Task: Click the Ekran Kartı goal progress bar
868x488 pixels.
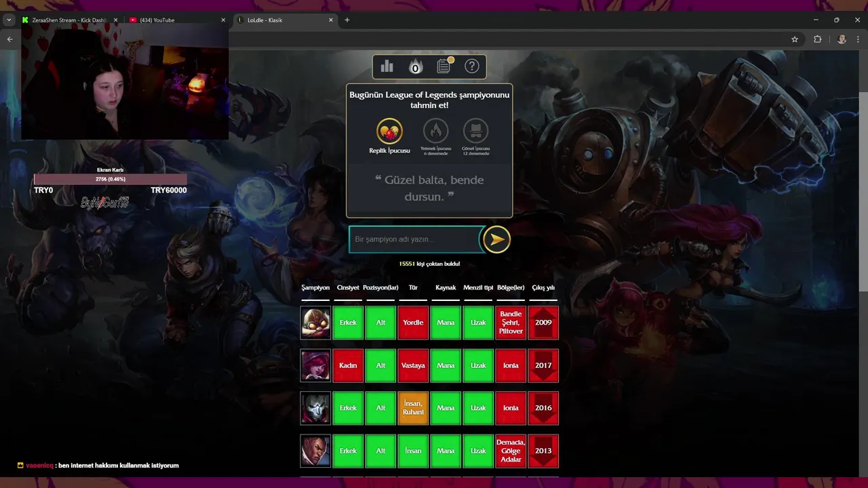Action: 111,179
